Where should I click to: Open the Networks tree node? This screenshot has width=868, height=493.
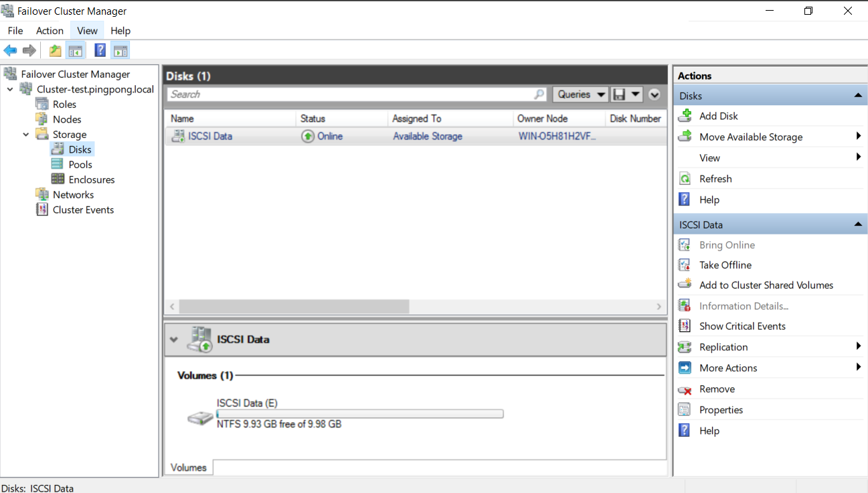pyautogui.click(x=73, y=195)
